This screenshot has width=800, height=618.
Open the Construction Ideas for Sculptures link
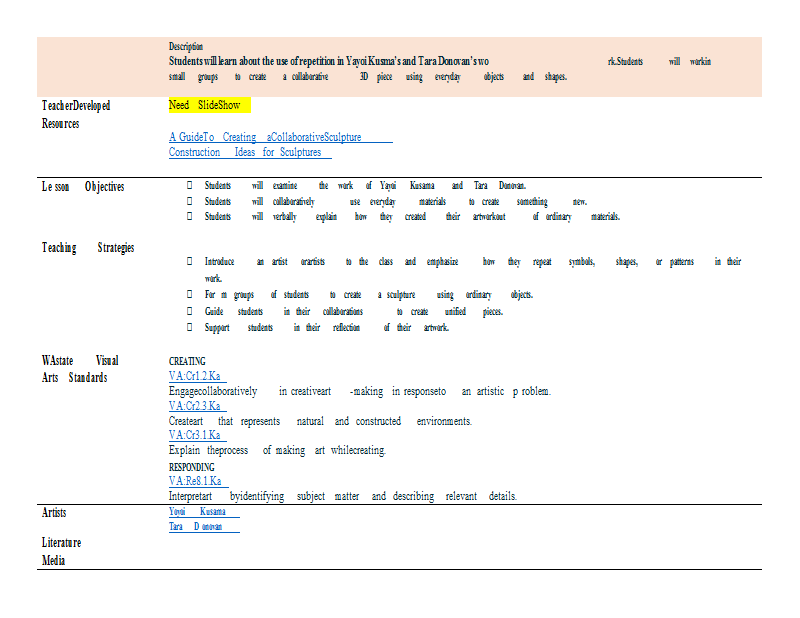(x=250, y=153)
